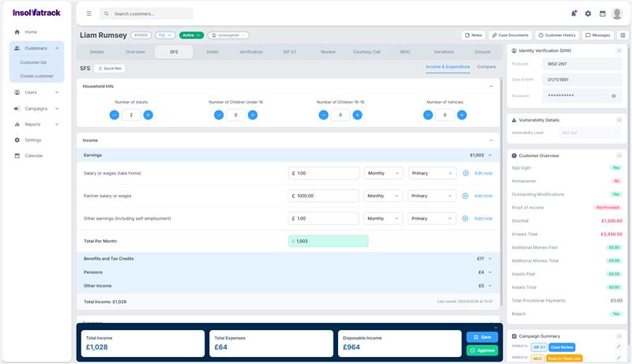
Task: Open Create customer in sidebar
Action: 36,76
